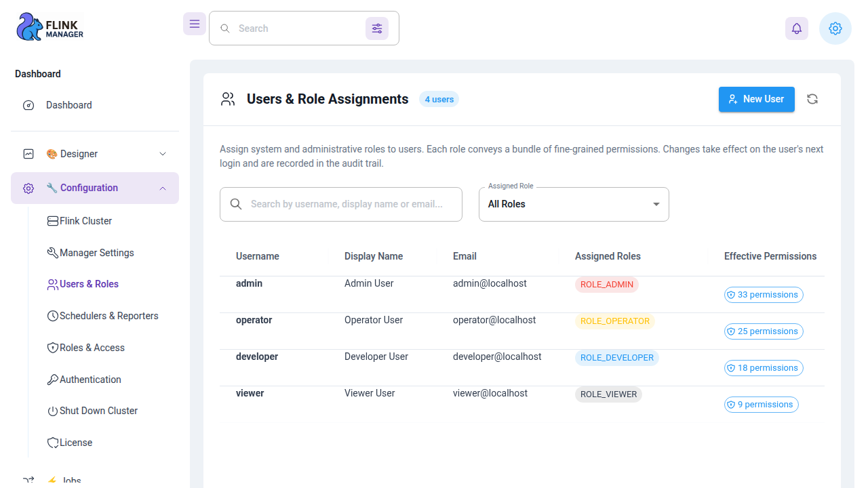Click the Username column header
The width and height of the screenshot is (868, 488).
tap(258, 256)
